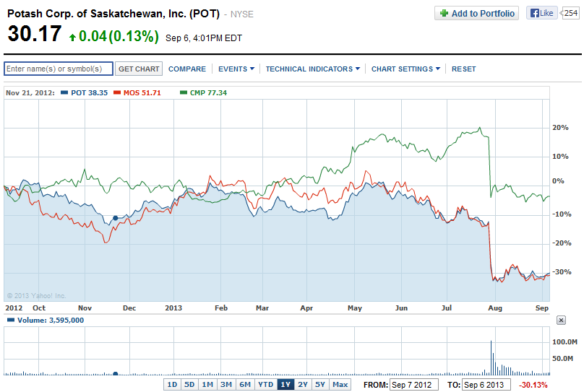Click the green CMP legend swatch
Screen dimensions: 584x392
[184, 92]
